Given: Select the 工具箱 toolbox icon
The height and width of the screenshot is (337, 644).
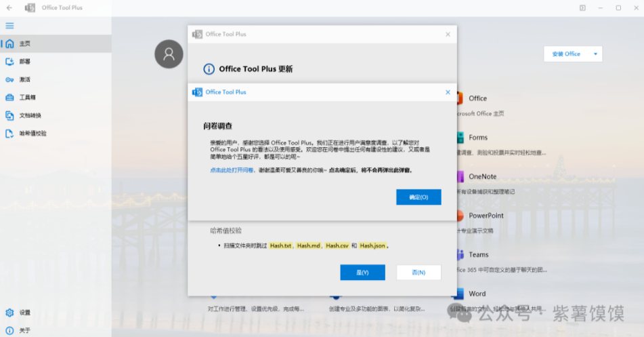Looking at the screenshot, I should point(9,97).
